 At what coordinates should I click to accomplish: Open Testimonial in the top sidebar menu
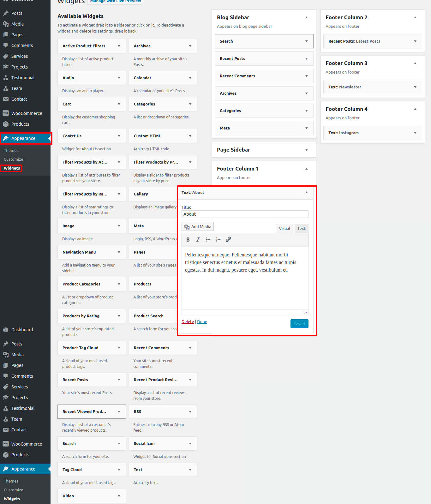tap(23, 78)
